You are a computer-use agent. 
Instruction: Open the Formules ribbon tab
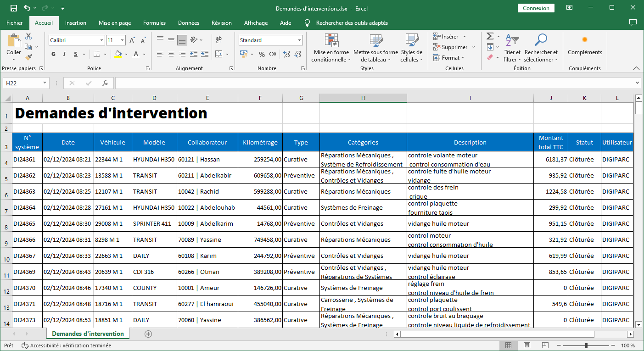coord(154,23)
